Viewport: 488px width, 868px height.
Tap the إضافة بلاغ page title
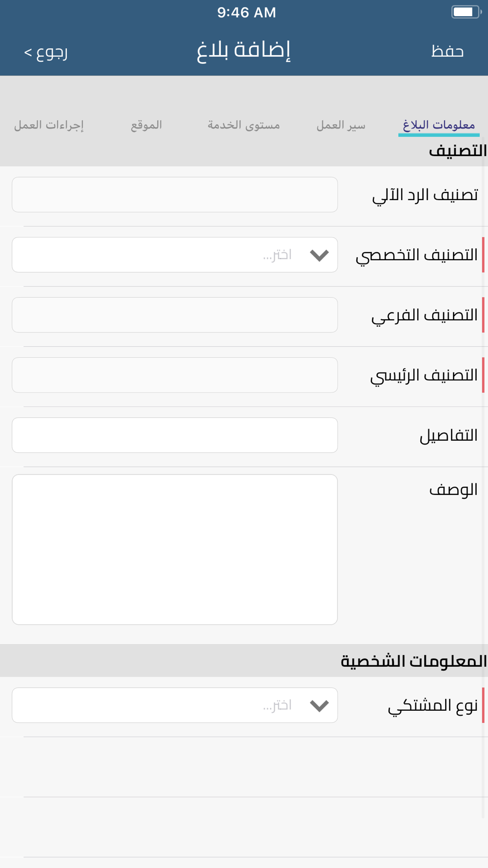tap(244, 51)
